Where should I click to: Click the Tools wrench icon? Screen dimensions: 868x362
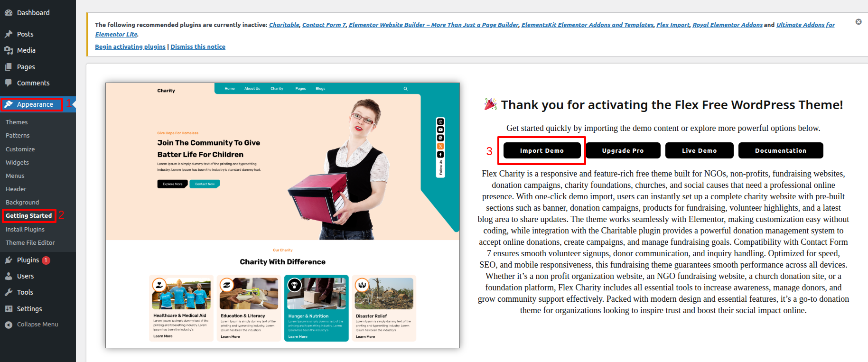(x=9, y=292)
